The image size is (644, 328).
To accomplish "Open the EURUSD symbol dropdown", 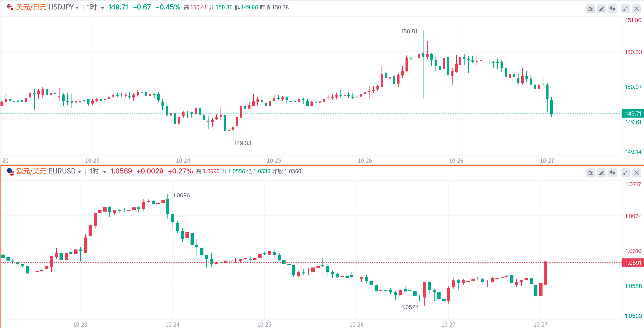I will coord(79,172).
